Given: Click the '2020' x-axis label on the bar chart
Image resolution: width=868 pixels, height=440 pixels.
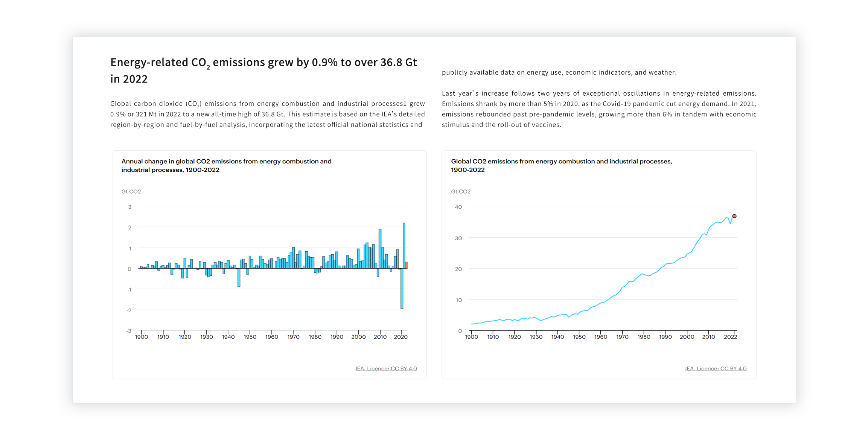Looking at the screenshot, I should (400, 337).
